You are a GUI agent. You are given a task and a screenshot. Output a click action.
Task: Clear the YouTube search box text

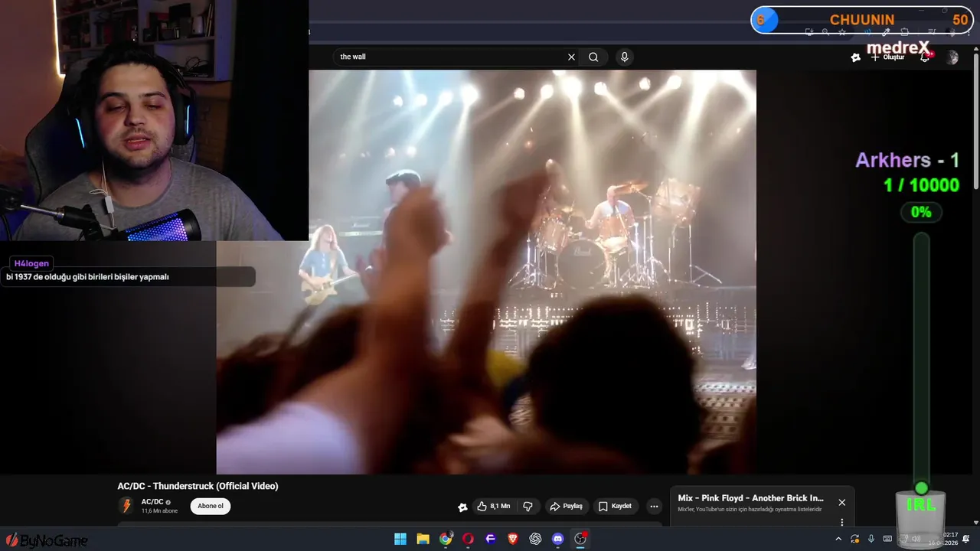tap(571, 57)
